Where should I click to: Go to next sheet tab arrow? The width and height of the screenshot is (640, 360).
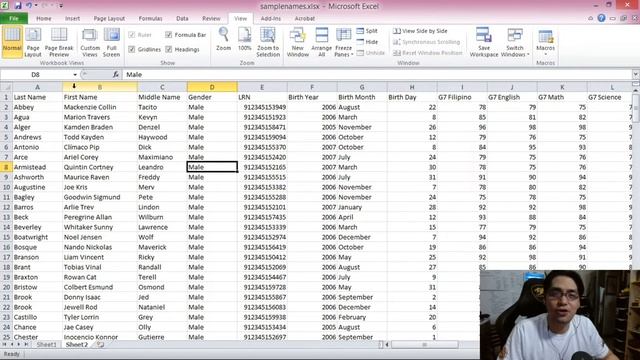point(18,344)
